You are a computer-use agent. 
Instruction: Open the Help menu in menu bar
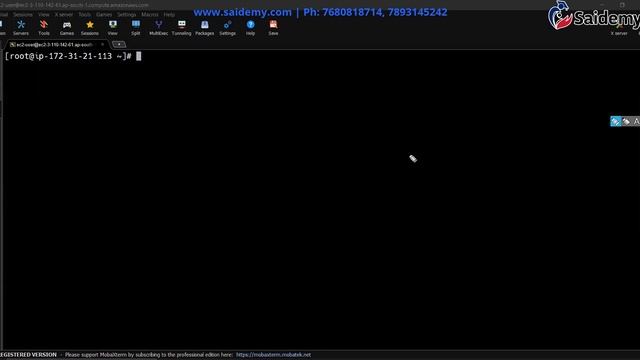pyautogui.click(x=169, y=15)
